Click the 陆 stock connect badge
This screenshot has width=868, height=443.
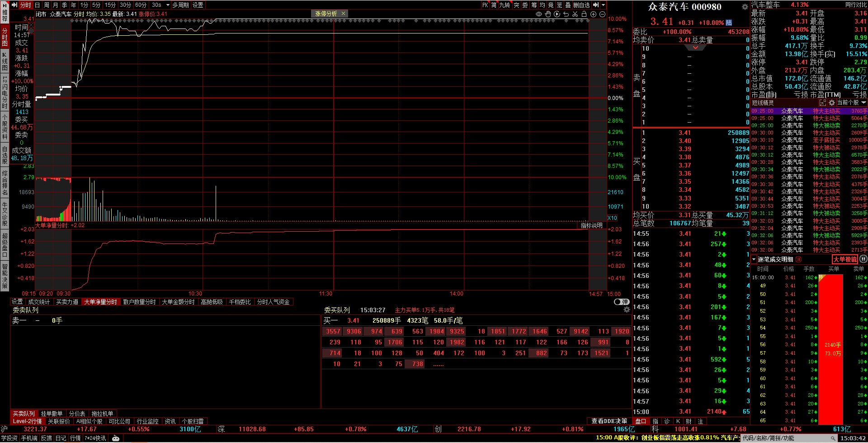click(x=729, y=23)
